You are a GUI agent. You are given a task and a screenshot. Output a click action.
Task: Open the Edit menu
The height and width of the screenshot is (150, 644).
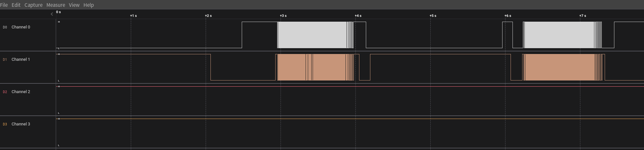click(16, 5)
